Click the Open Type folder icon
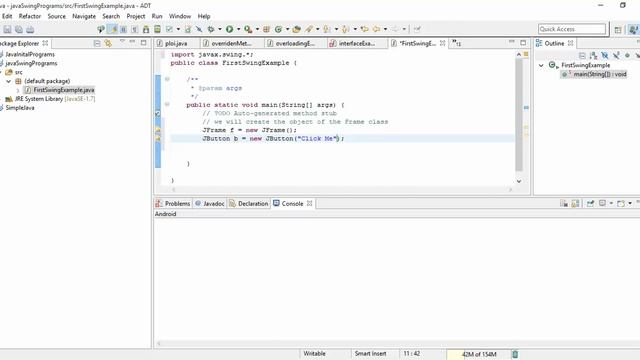Viewport: 640px width, 360px height. (x=297, y=29)
